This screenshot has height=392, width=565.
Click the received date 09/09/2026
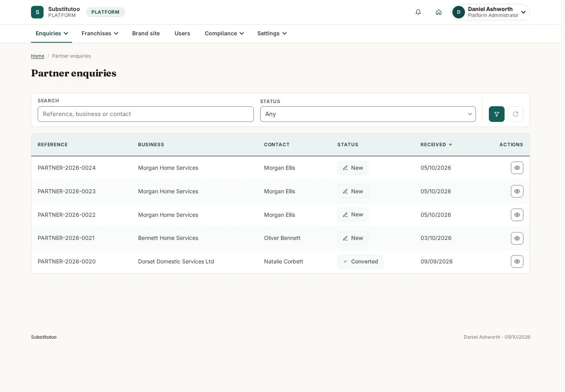437,261
